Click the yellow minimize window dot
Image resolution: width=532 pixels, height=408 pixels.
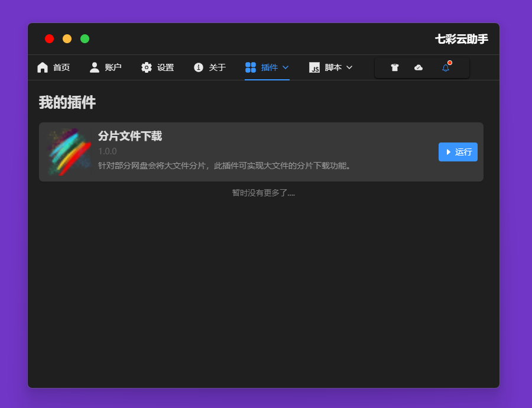click(67, 39)
